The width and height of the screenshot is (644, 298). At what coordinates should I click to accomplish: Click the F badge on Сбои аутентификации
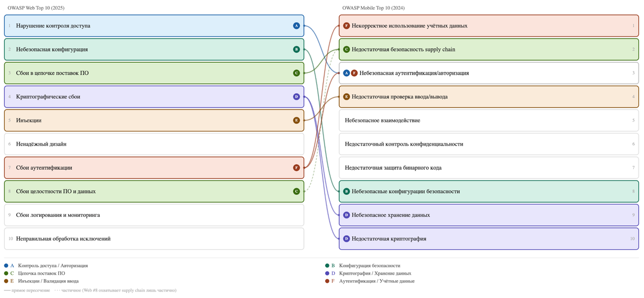(x=296, y=168)
